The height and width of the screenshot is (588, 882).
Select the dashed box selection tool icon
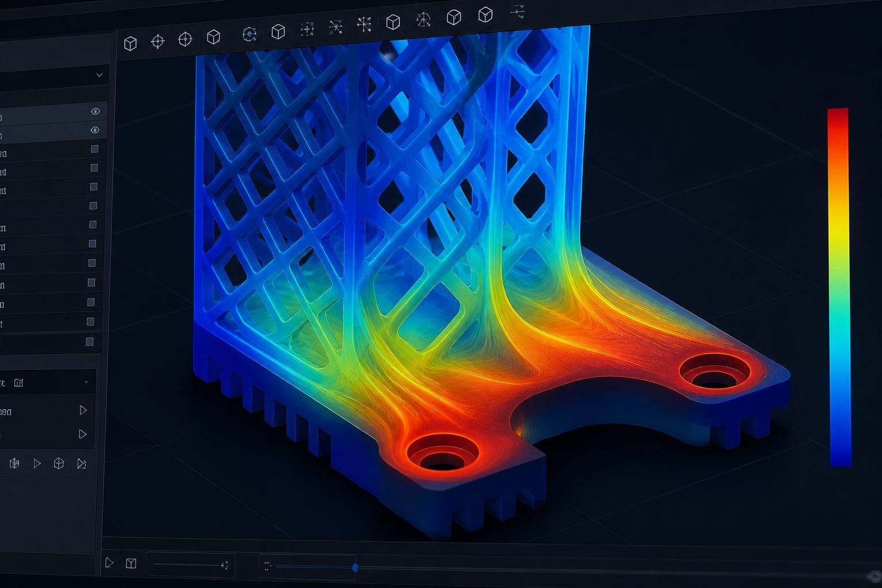(307, 29)
